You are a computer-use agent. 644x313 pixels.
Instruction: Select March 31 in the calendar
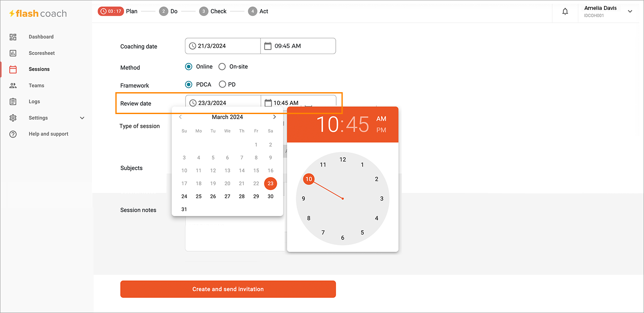coord(184,209)
